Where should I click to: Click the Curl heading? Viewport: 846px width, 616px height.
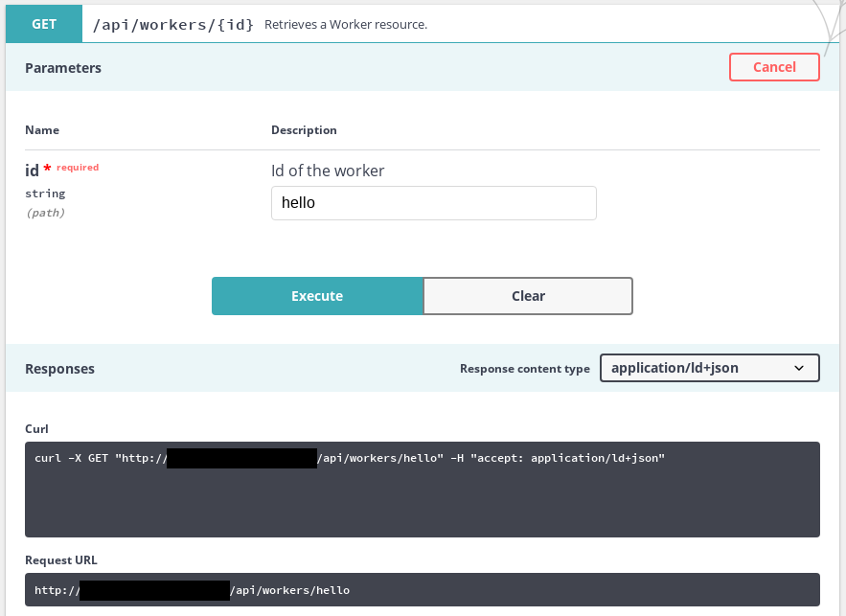(x=36, y=429)
